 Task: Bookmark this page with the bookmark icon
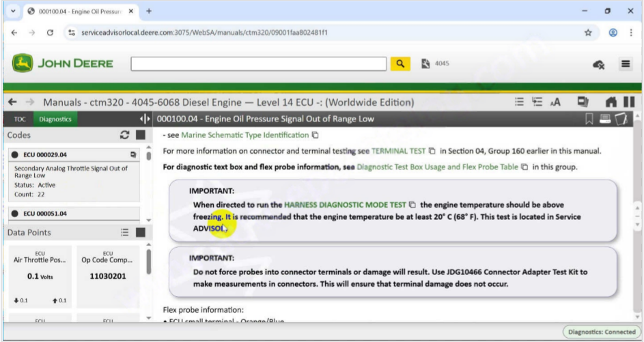click(589, 119)
